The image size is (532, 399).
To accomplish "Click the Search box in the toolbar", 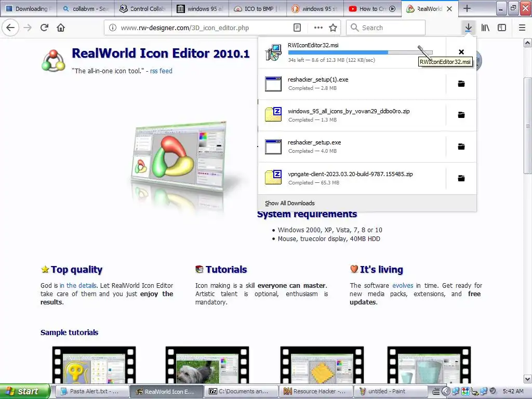I will 386,28.
